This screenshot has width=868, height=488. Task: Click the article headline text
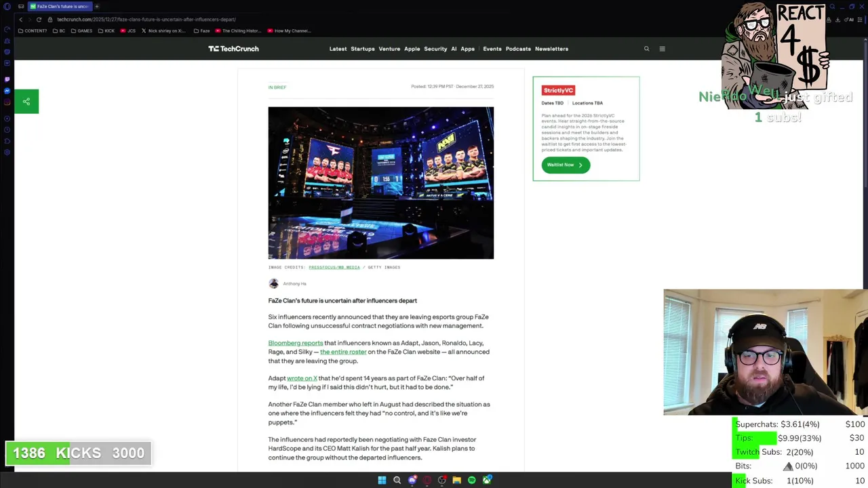pyautogui.click(x=342, y=300)
